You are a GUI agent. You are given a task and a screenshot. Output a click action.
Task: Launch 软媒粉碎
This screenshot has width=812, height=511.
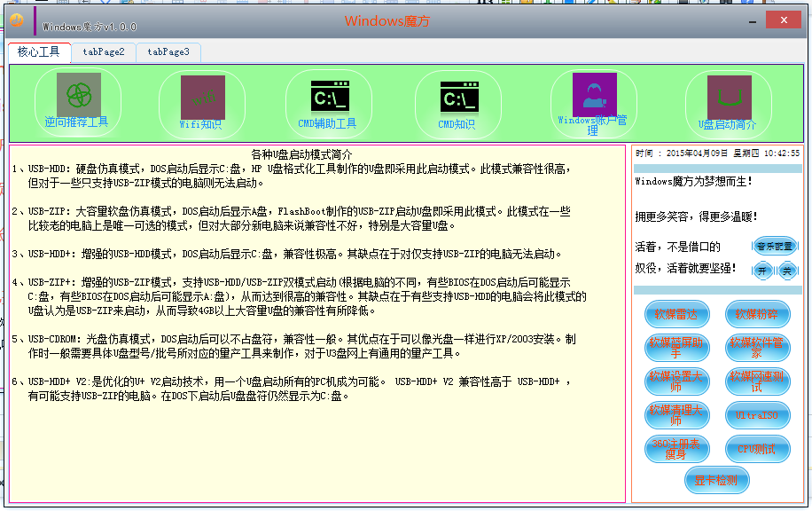point(757,314)
